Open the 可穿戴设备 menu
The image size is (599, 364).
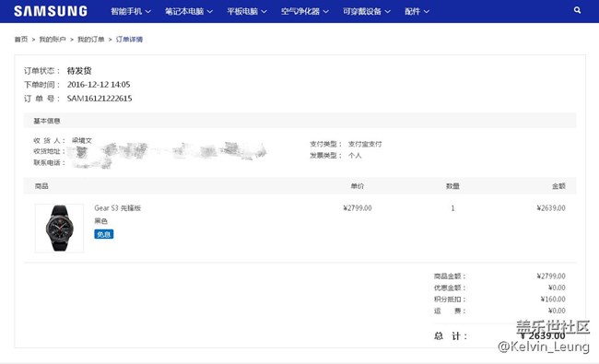pos(367,11)
